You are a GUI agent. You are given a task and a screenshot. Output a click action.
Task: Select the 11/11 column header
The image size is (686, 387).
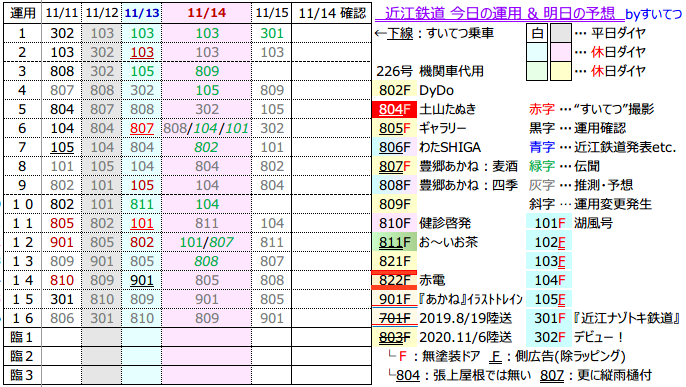(62, 13)
